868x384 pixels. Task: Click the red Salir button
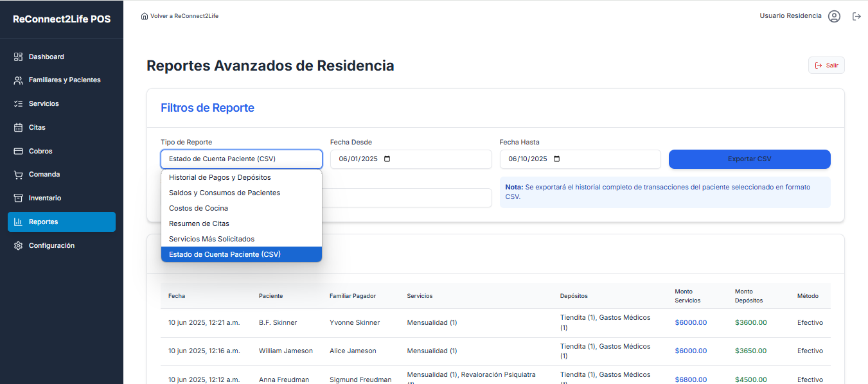[x=826, y=65]
